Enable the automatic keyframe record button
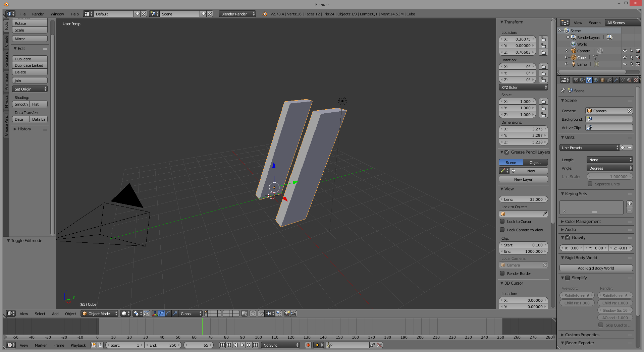 tap(308, 345)
